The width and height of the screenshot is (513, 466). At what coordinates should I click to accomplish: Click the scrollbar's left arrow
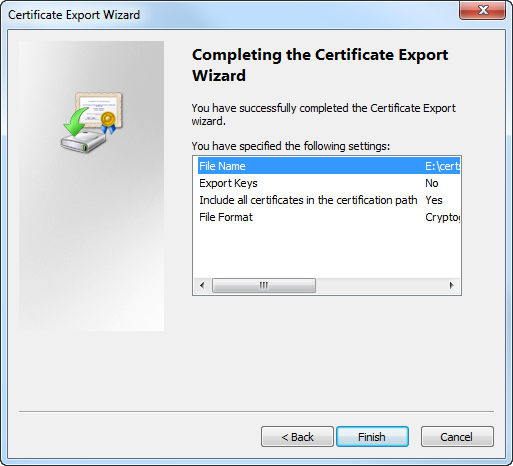click(202, 285)
